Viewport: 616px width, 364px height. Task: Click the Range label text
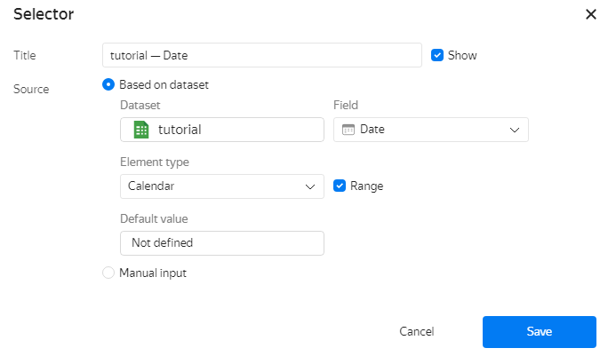366,186
